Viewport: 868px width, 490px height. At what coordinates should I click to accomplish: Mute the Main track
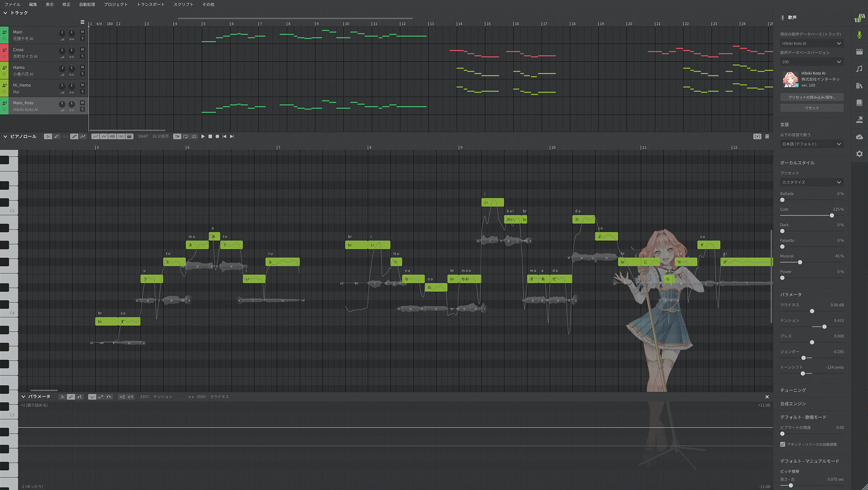pos(82,32)
